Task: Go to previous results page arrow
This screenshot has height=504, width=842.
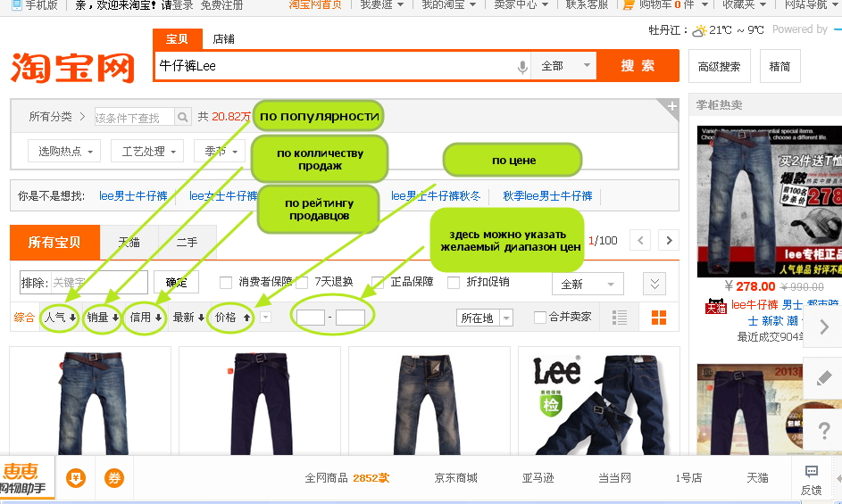Action: tap(640, 240)
